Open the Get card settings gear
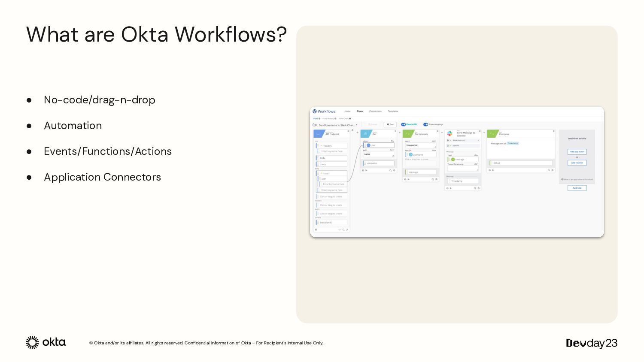 click(x=394, y=170)
